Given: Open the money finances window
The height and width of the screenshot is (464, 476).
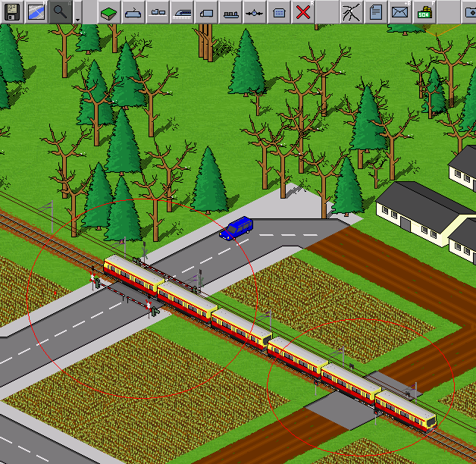Looking at the screenshot, I should click(424, 11).
